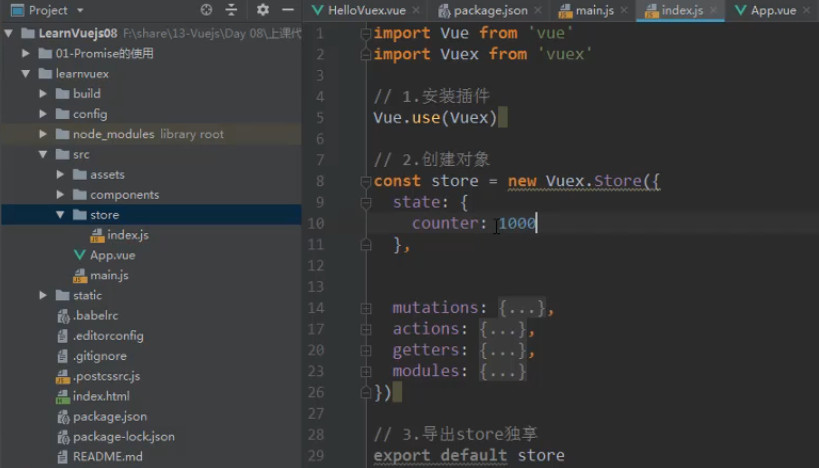Click the App.vue Vue icon in tree
Image resolution: width=819 pixels, height=468 pixels.
point(79,255)
